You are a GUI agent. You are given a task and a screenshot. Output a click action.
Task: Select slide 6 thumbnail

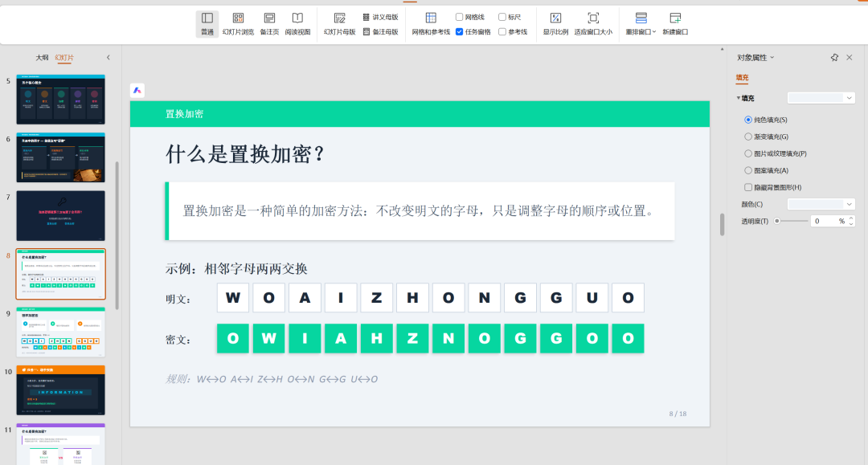point(60,157)
